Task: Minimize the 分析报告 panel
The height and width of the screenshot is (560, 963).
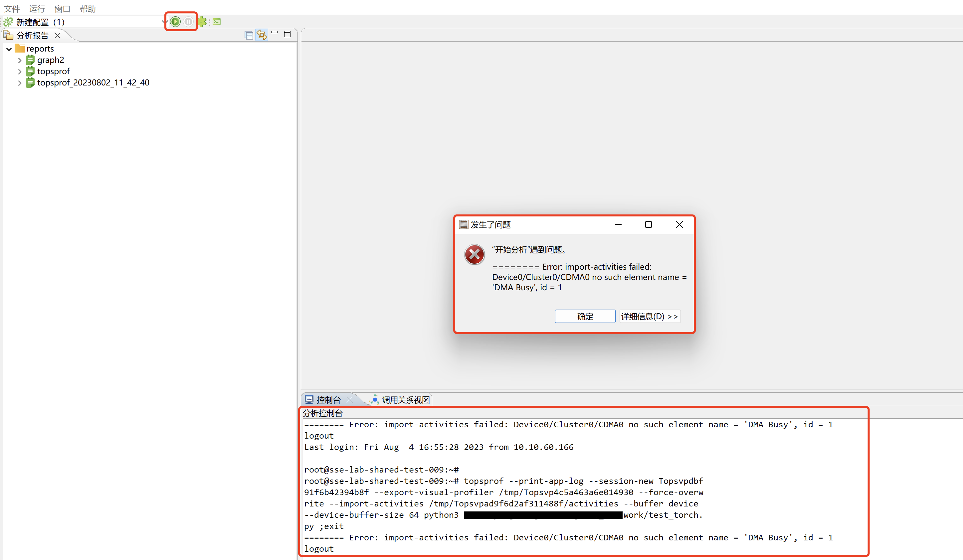Action: tap(275, 33)
